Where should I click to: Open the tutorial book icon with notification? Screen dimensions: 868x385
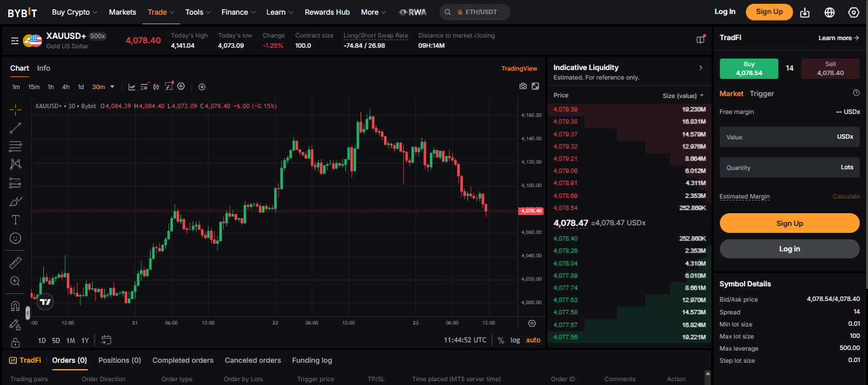tap(701, 39)
